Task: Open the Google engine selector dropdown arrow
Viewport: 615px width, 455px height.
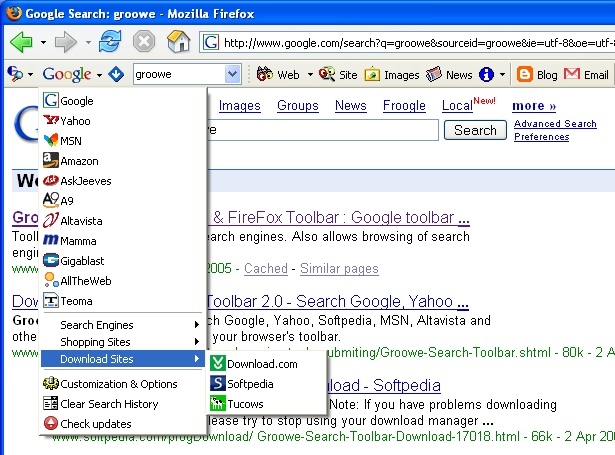Action: click(x=100, y=75)
